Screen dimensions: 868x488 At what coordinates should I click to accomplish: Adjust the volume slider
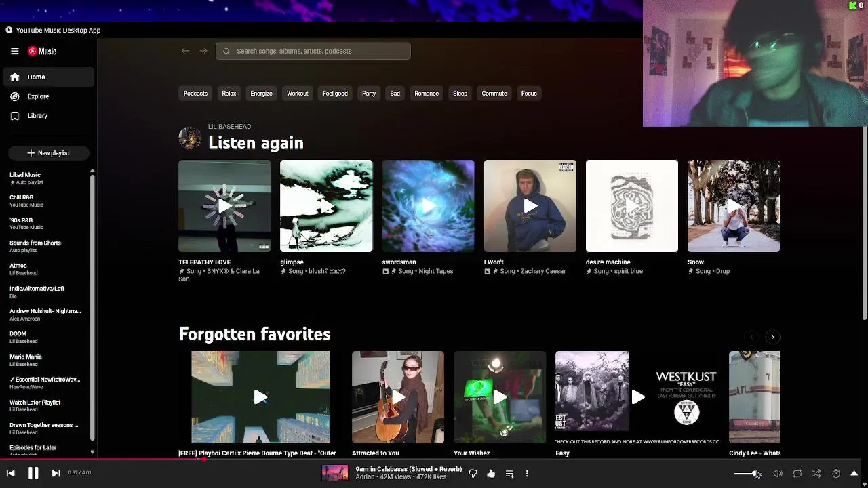[x=747, y=474]
